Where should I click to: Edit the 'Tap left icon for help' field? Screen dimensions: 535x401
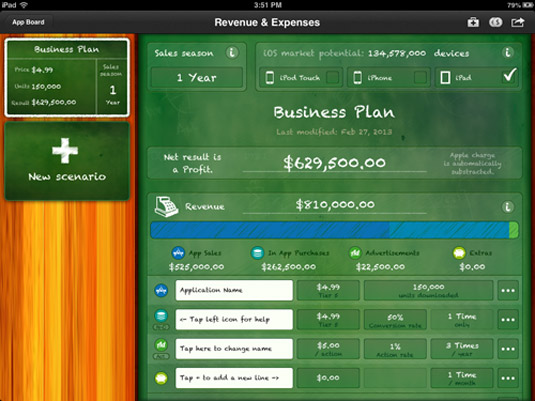(x=234, y=319)
